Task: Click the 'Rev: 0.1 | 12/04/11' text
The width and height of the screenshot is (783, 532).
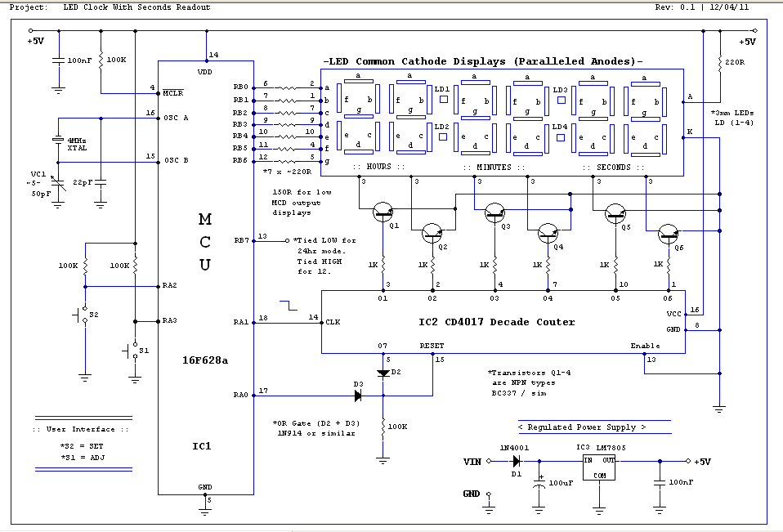Action: (702, 7)
